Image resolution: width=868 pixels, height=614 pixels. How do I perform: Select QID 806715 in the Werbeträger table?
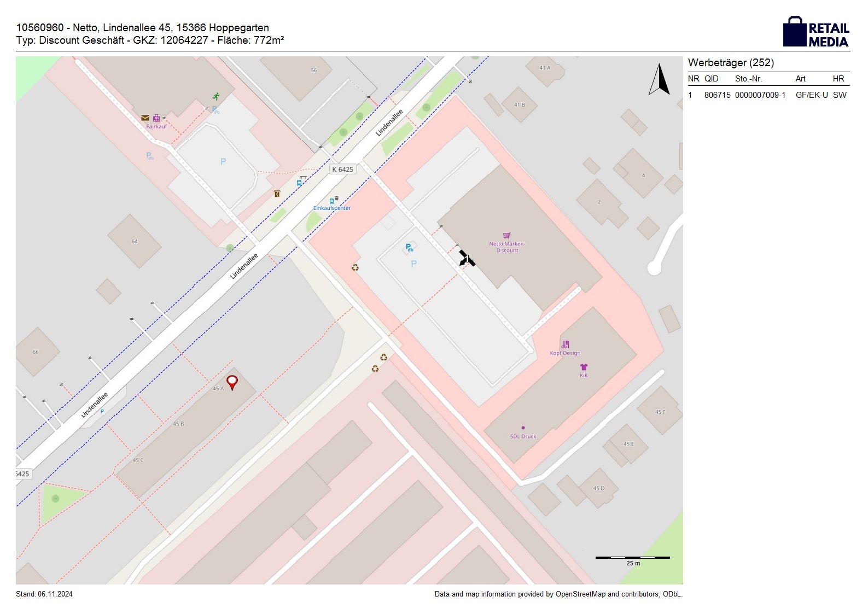click(717, 95)
